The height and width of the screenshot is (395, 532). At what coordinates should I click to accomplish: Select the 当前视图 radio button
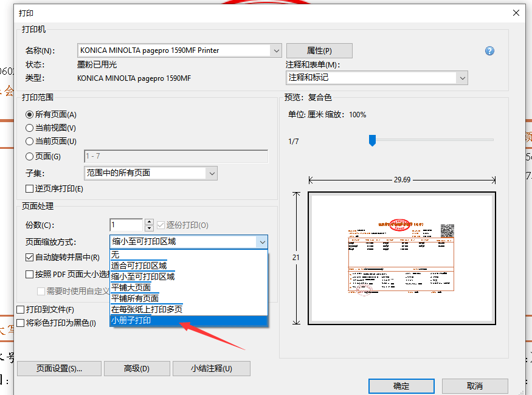(x=29, y=128)
